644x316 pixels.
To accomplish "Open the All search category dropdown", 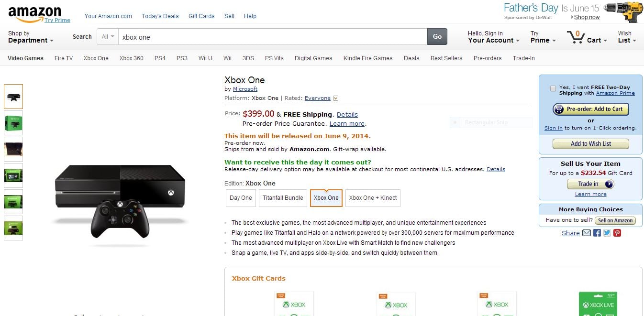I will [x=108, y=37].
